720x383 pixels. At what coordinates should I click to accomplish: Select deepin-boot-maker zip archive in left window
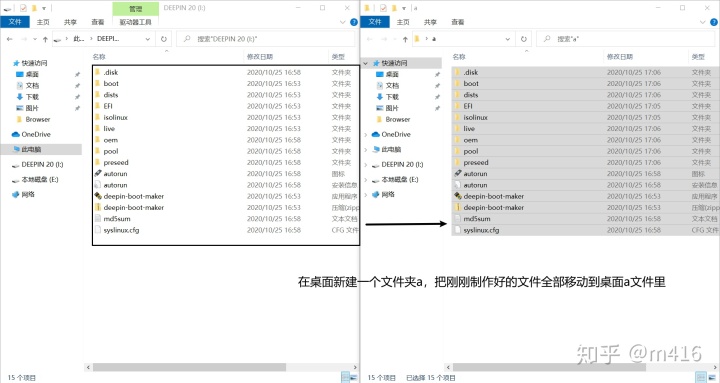click(133, 208)
